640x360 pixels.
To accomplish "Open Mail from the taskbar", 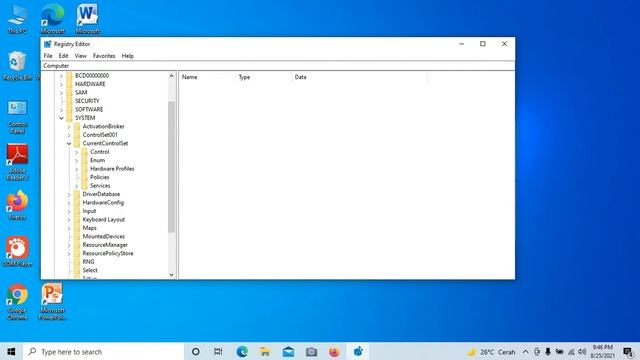I will [x=288, y=351].
